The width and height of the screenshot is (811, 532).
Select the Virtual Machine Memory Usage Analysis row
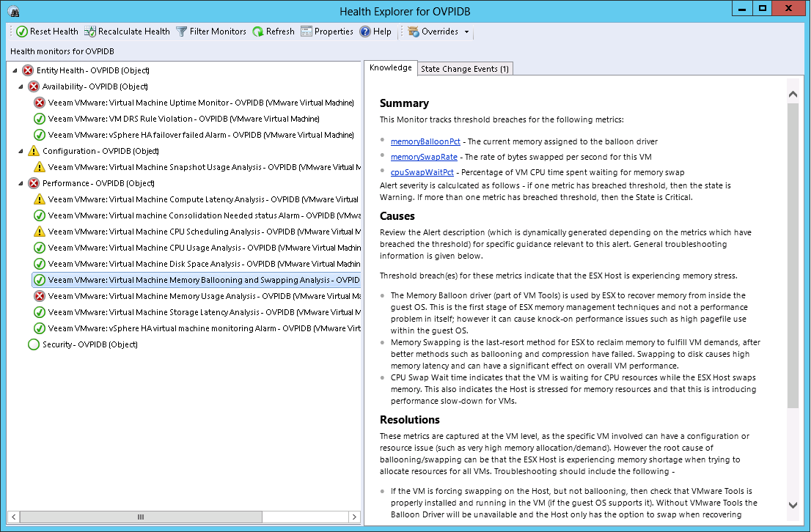[205, 296]
